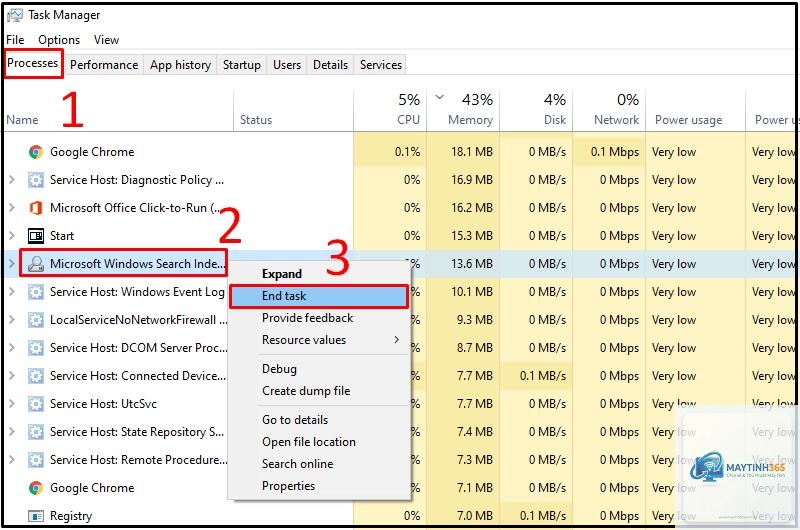The width and height of the screenshot is (800, 530).
Task: Select Open file location menu entry
Action: (319, 442)
